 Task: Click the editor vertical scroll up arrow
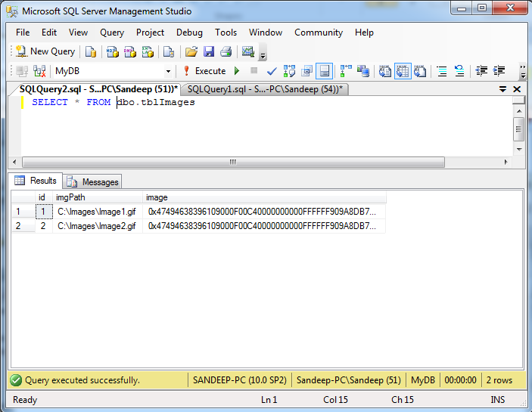point(519,111)
